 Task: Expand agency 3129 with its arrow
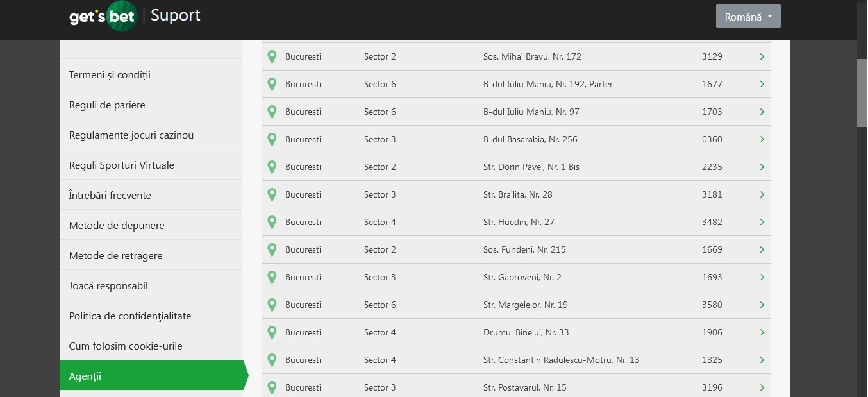click(762, 56)
